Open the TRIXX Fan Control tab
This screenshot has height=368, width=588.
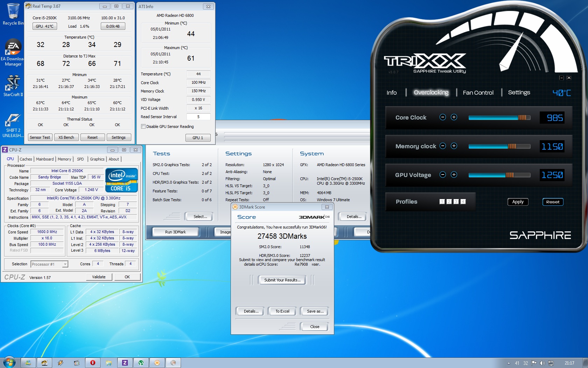coord(478,93)
